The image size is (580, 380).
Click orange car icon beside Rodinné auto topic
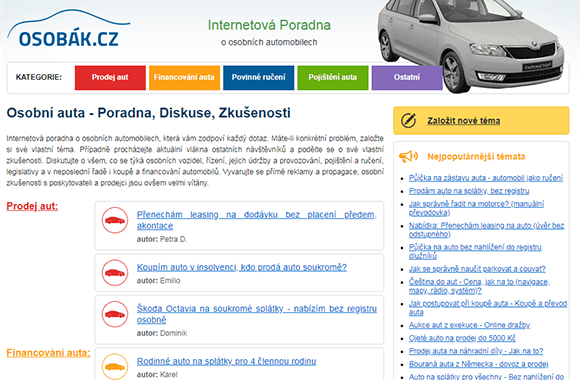point(115,366)
